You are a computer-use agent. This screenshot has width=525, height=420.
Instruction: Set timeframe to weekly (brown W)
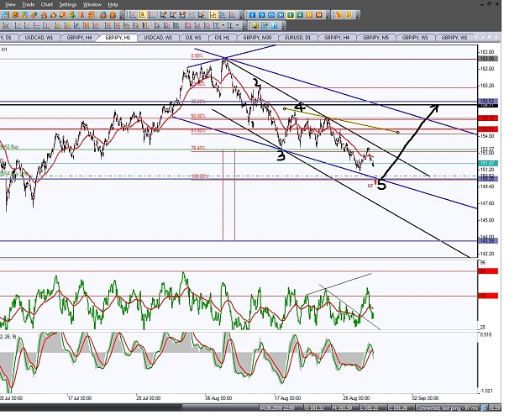[318, 15]
